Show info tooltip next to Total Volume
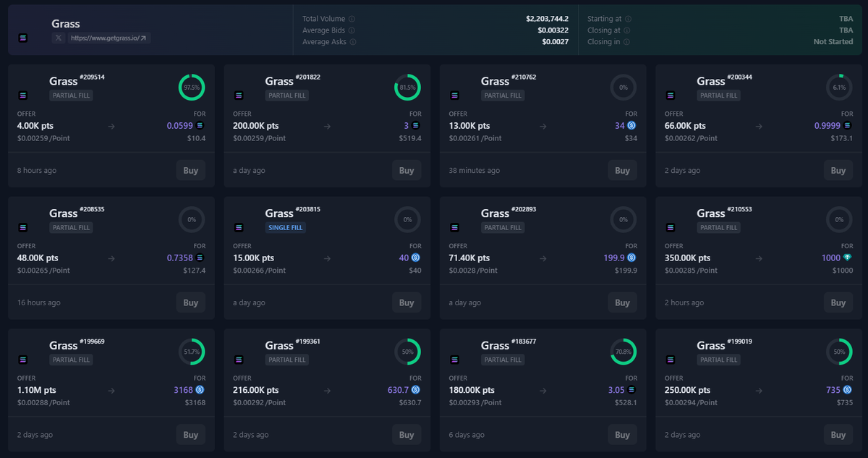This screenshot has width=868, height=458. pyautogui.click(x=352, y=19)
